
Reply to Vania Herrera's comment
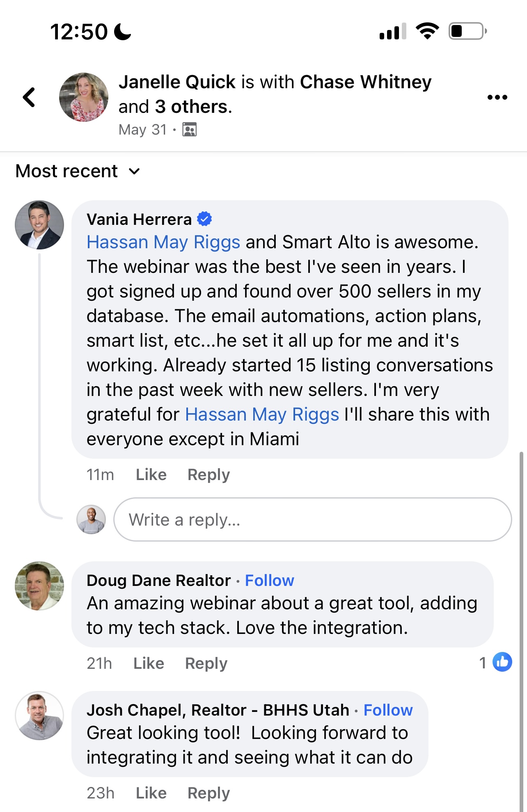tap(209, 475)
